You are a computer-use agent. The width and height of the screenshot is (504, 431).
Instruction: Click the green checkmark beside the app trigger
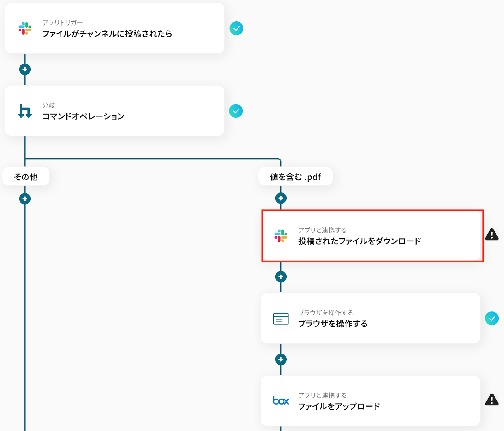(x=236, y=28)
